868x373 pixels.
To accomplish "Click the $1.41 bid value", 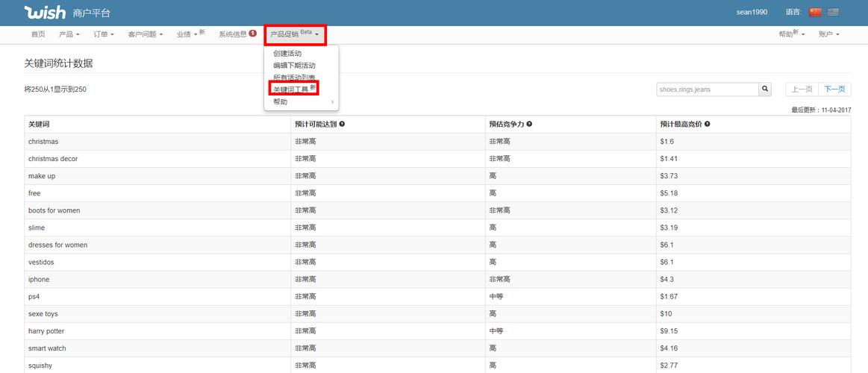I will pyautogui.click(x=669, y=159).
